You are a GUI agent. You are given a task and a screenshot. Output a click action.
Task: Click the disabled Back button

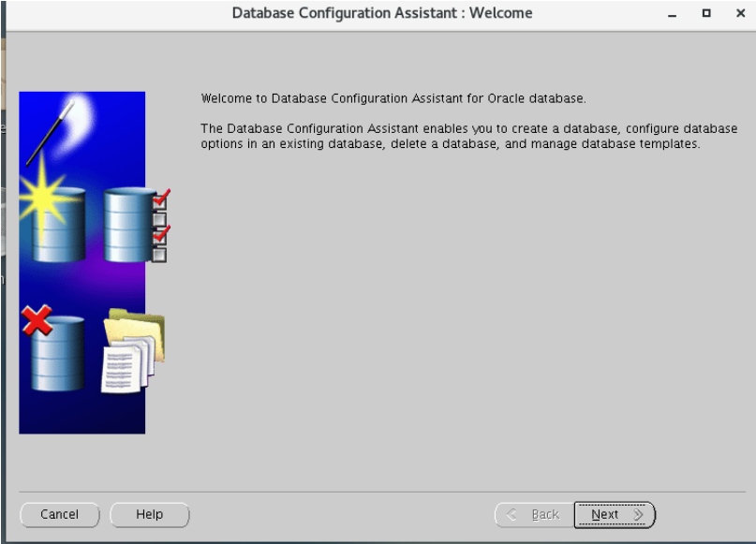pyautogui.click(x=534, y=515)
